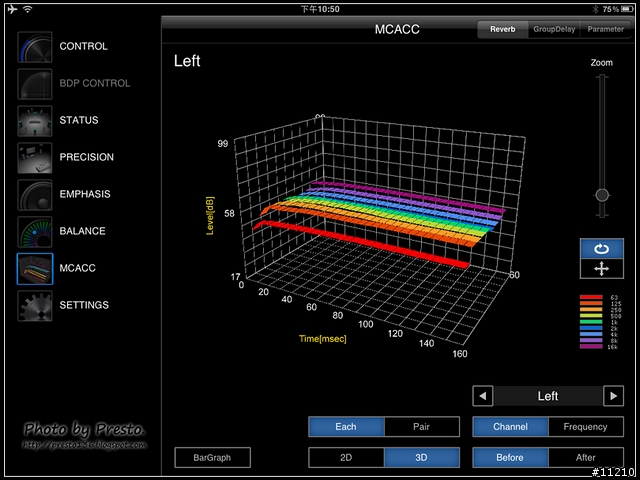
Task: Tap the BDP CONTROL sidebar icon
Action: point(35,84)
